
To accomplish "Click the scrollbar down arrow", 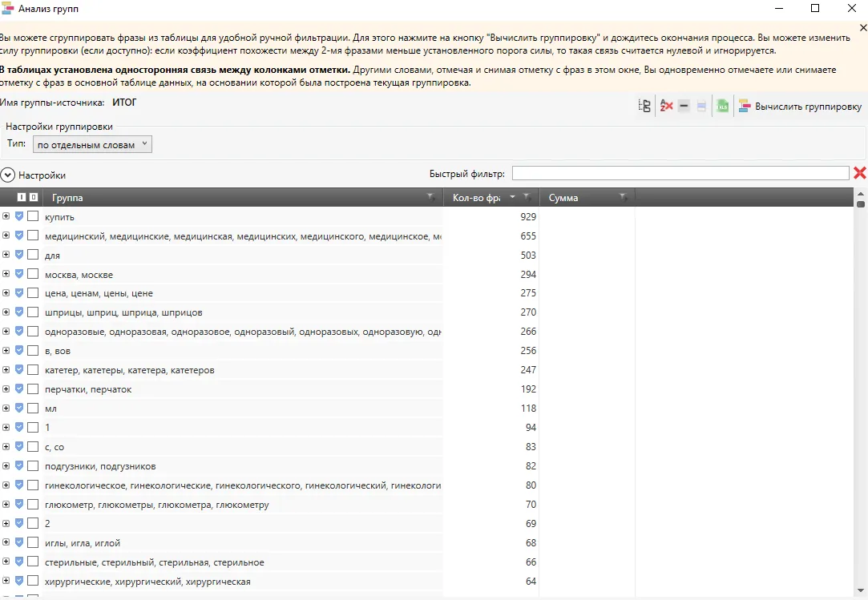I will (x=860, y=591).
